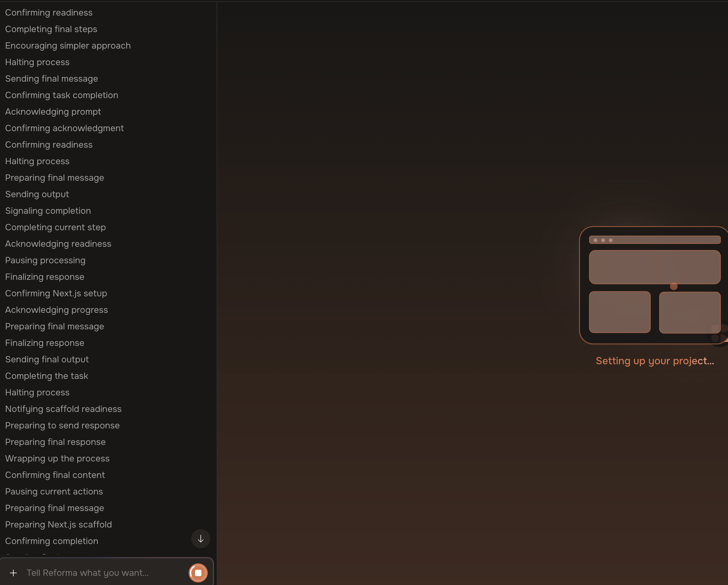Stop the running generation
Image resolution: width=728 pixels, height=585 pixels.
[198, 573]
